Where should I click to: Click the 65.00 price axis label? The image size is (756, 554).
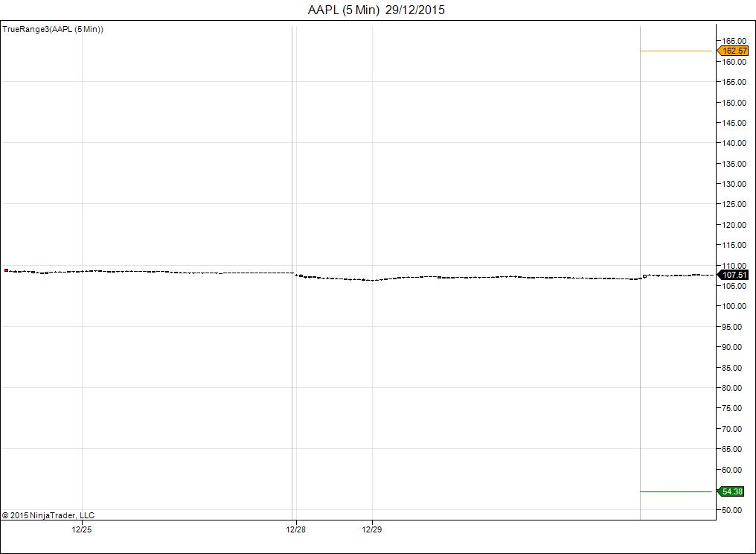point(732,449)
